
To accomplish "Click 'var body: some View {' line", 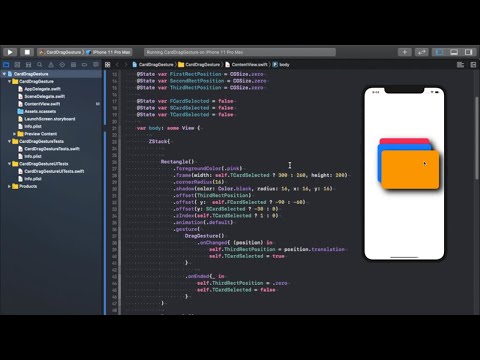I will (x=168, y=128).
